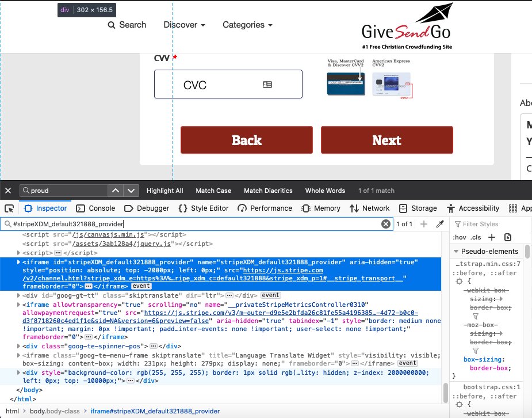Go to next find match with down arrow

pyautogui.click(x=131, y=191)
